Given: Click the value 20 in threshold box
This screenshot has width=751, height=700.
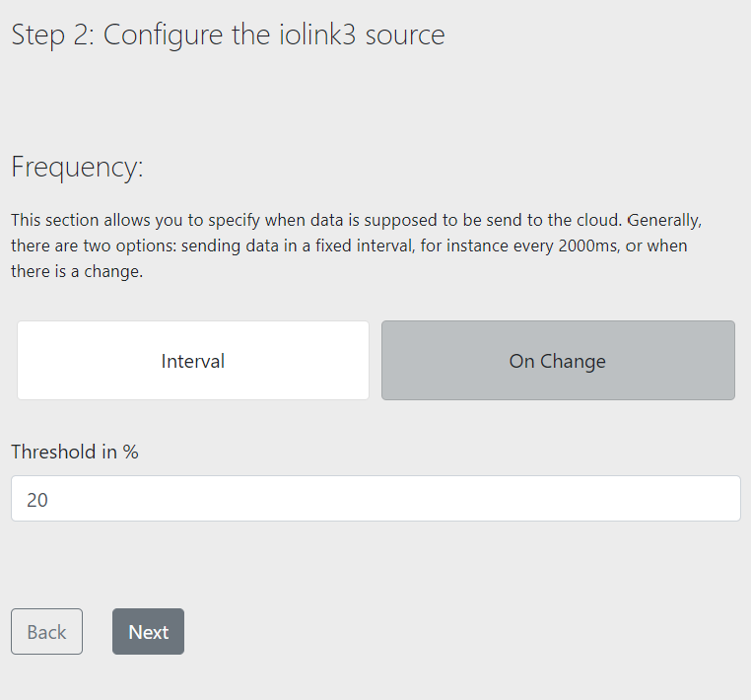Looking at the screenshot, I should (x=37, y=500).
